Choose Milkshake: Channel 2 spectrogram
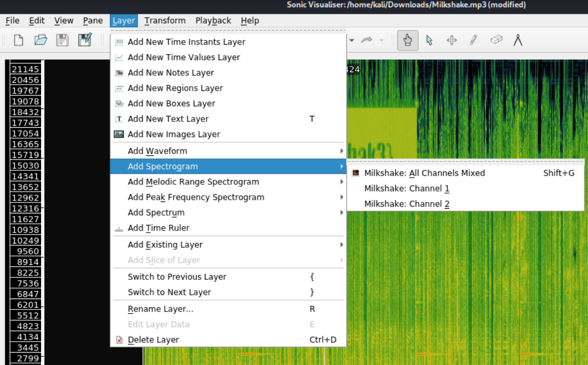The width and height of the screenshot is (588, 365). click(x=407, y=204)
